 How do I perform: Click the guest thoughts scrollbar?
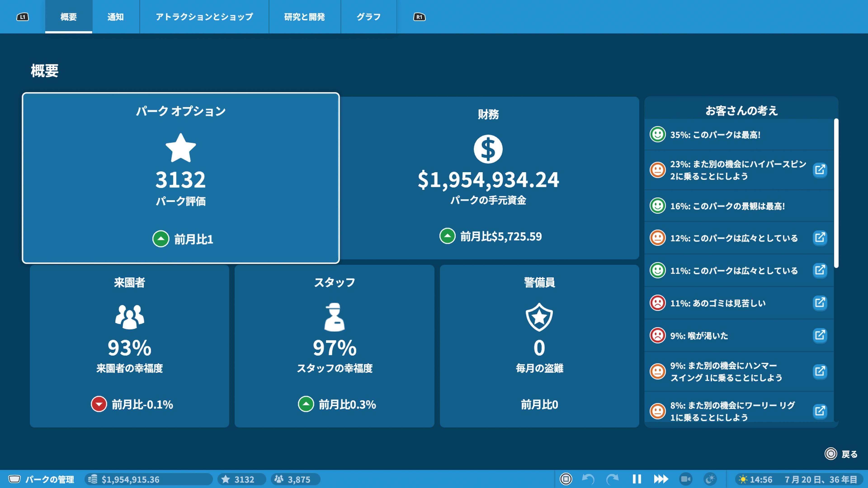pos(836,193)
